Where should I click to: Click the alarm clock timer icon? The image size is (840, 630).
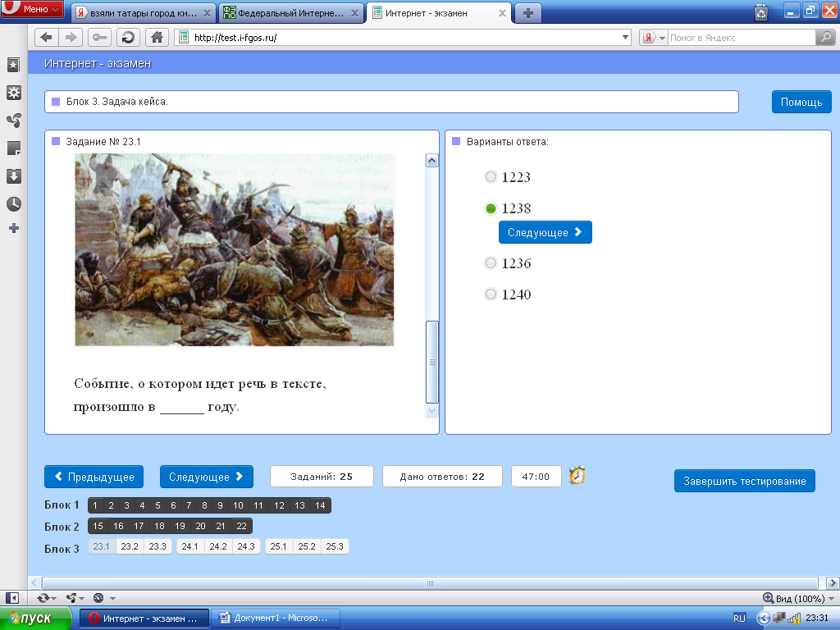577,475
